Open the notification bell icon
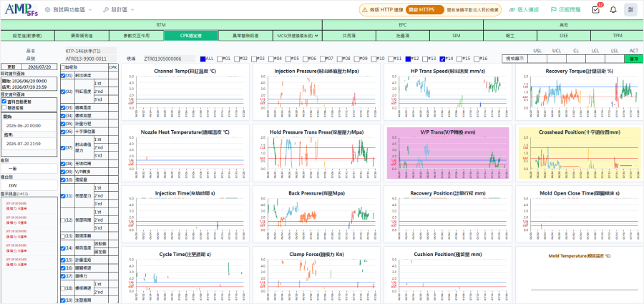The width and height of the screenshot is (644, 304). [x=613, y=10]
